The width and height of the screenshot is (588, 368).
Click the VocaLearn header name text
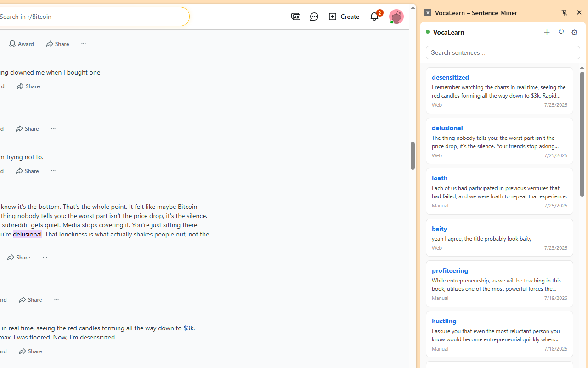[x=448, y=32]
